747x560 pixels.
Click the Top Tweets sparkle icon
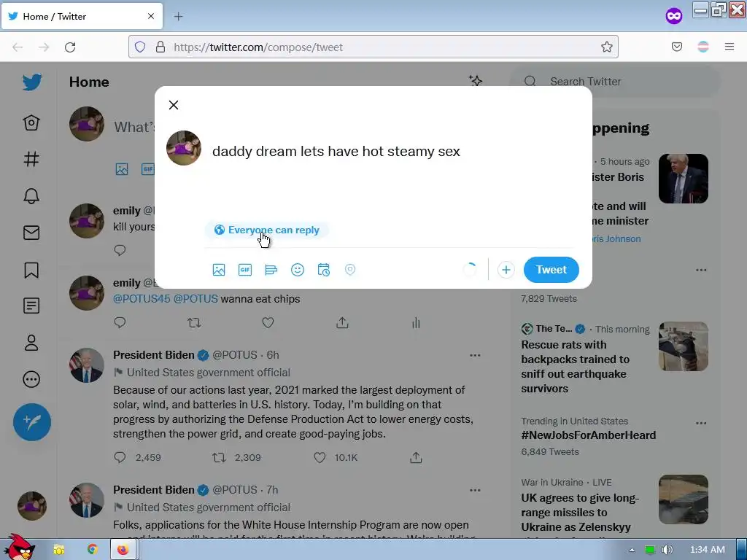[476, 81]
